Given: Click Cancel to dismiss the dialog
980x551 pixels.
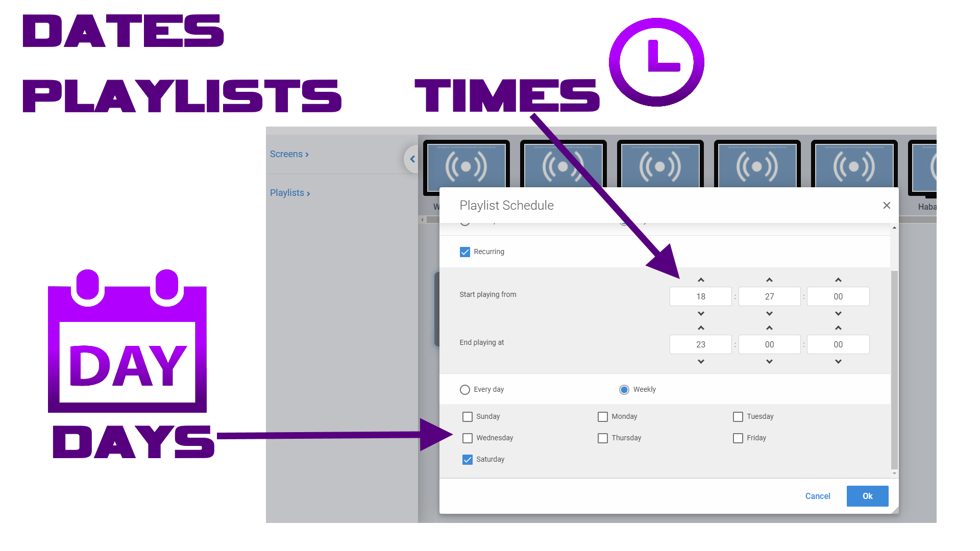Looking at the screenshot, I should 817,496.
